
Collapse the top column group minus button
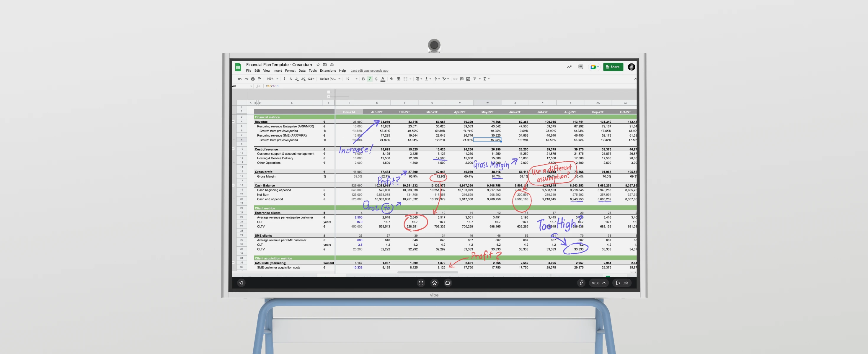pos(329,92)
